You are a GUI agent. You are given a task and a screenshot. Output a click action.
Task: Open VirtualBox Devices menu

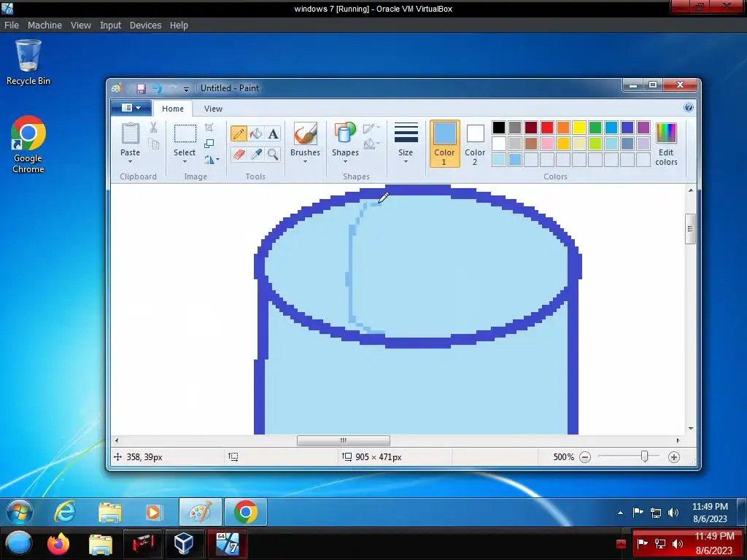click(x=145, y=26)
